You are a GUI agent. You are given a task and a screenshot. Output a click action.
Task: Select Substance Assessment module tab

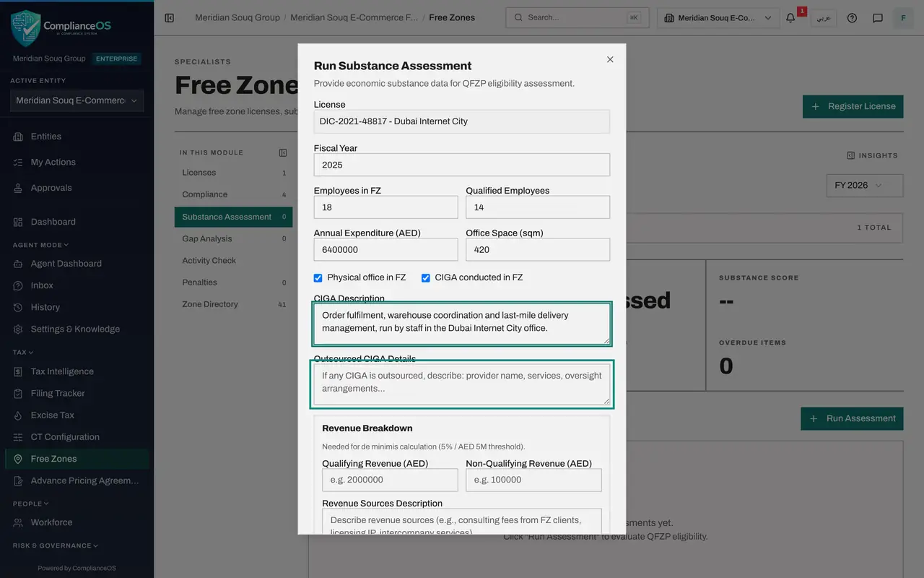(x=233, y=217)
